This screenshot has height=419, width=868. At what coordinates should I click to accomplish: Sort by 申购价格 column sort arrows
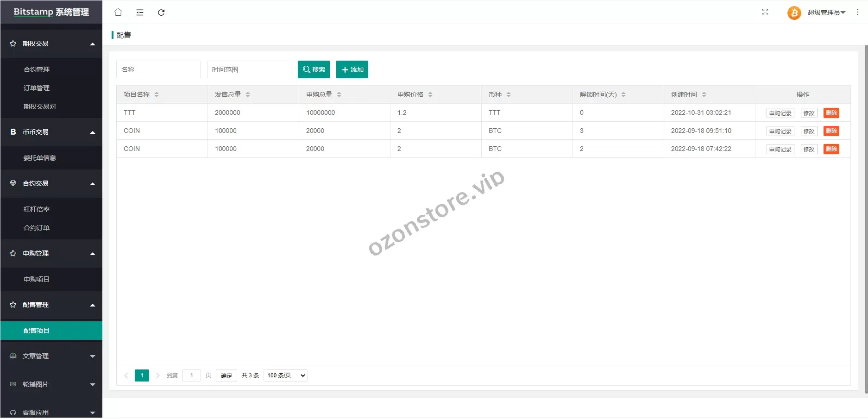[430, 94]
